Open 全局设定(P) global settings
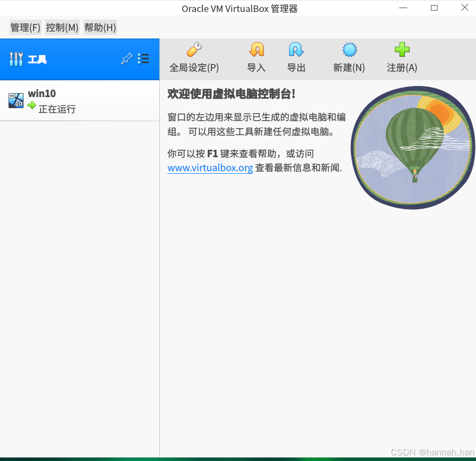 (194, 58)
